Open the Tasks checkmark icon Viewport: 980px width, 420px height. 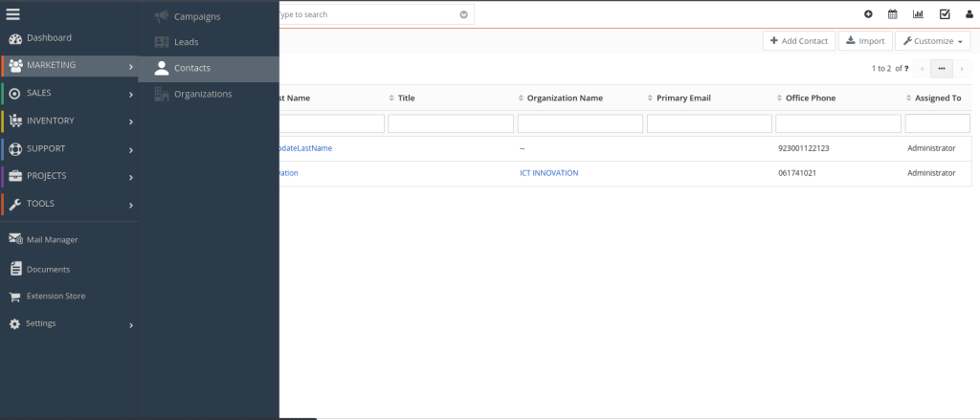945,14
